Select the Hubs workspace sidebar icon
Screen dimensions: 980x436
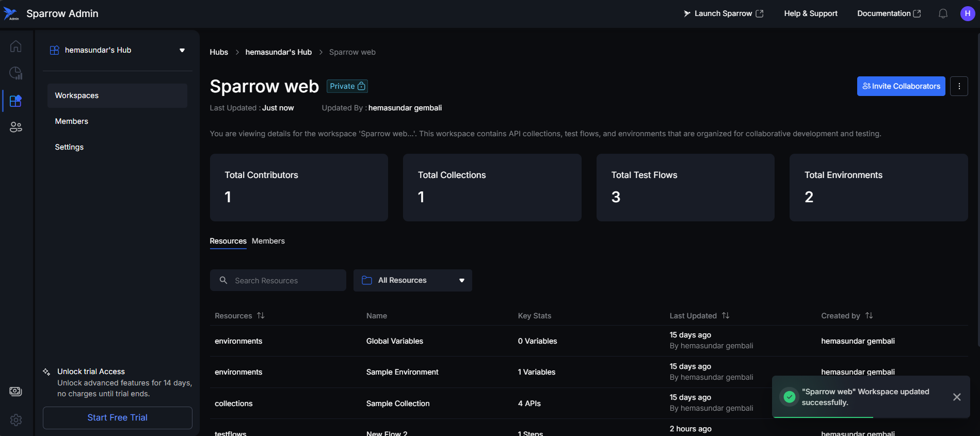point(15,101)
